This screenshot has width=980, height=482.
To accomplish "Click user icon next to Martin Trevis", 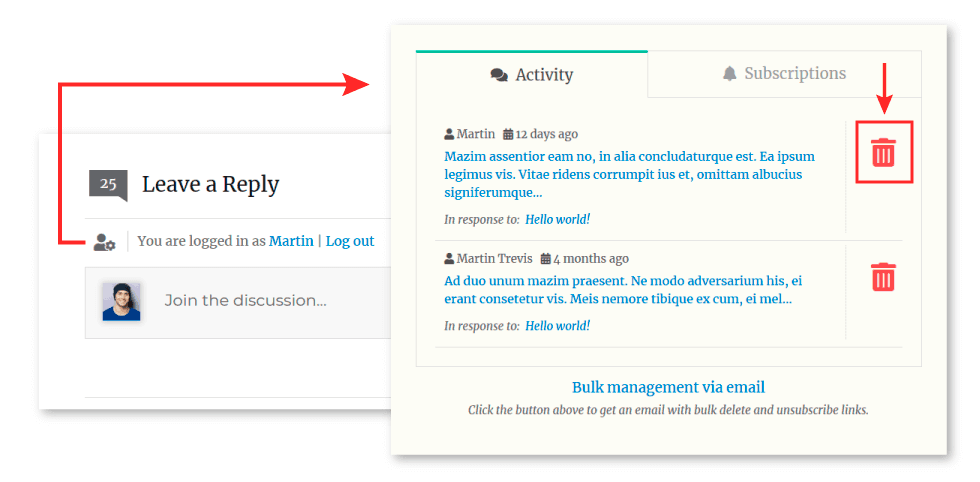I will (x=449, y=258).
